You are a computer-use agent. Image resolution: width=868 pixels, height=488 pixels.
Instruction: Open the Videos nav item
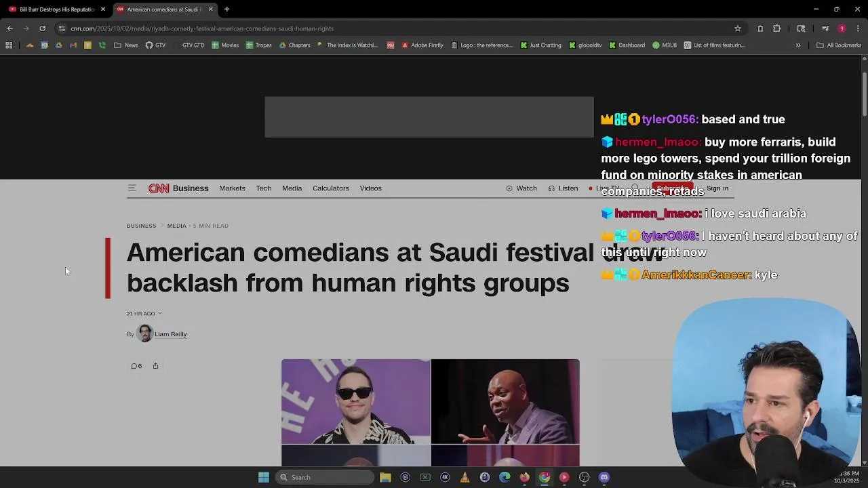tap(370, 188)
